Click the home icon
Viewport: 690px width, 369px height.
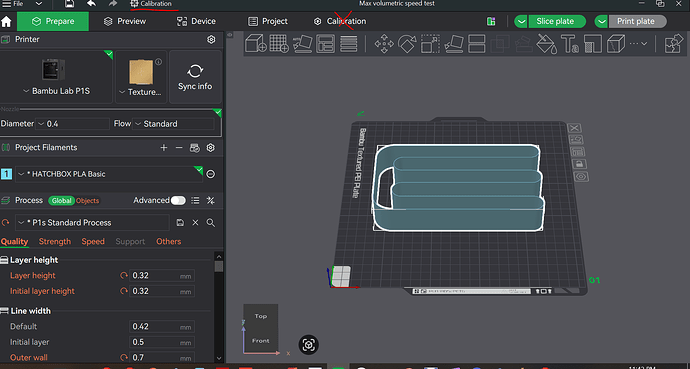pos(7,22)
